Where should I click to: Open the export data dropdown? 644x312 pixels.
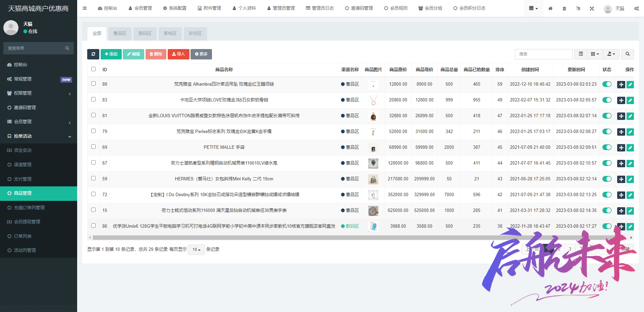(x=611, y=54)
